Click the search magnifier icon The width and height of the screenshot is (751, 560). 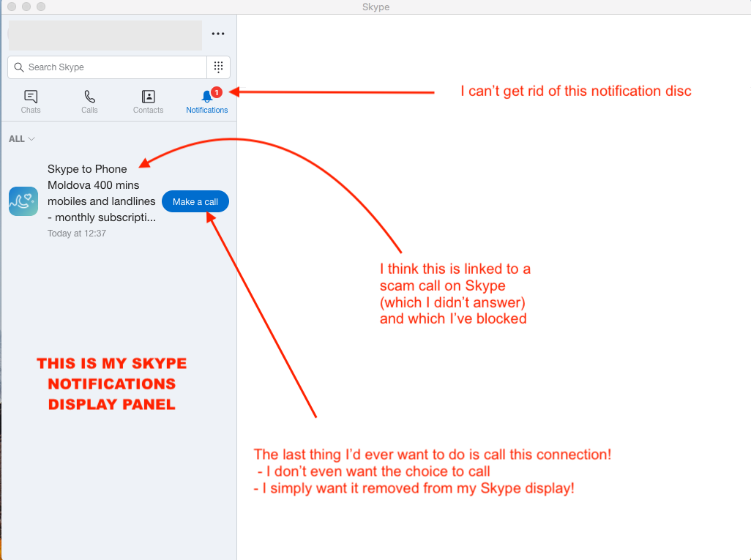pyautogui.click(x=19, y=67)
